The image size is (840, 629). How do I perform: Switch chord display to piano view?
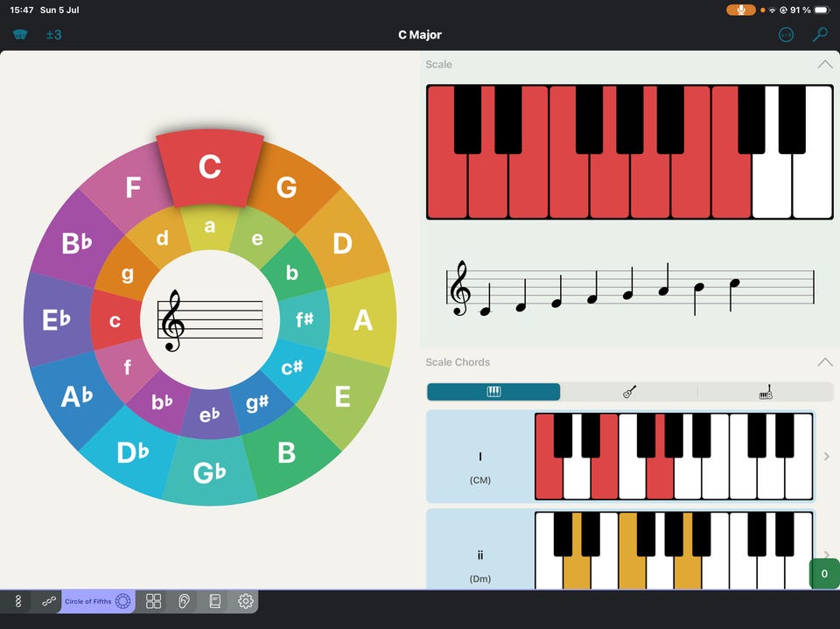(x=493, y=392)
